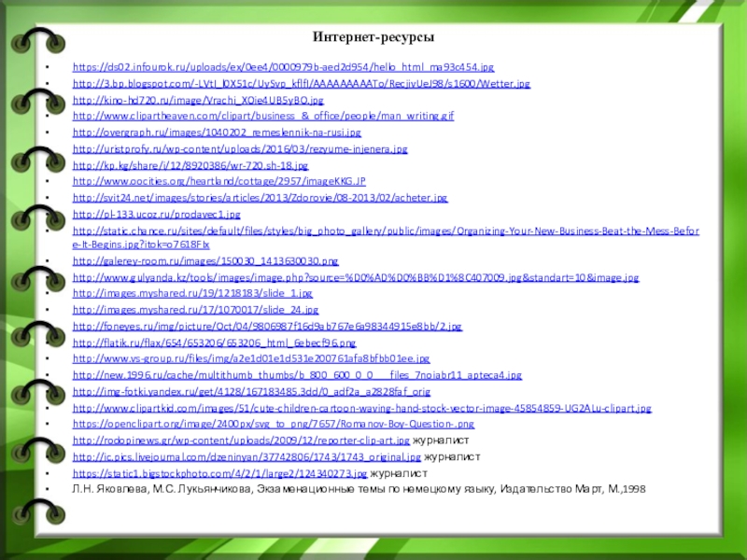Open the oocities.org heartland cottage link

[218, 181]
